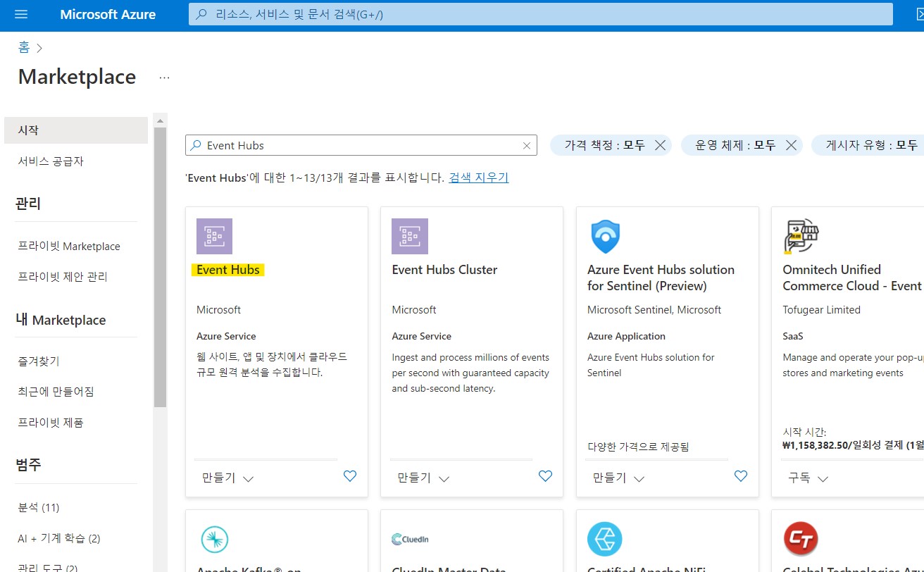Image resolution: width=924 pixels, height=572 pixels.
Task: Click the Microsoft Azure logo text
Action: point(108,15)
